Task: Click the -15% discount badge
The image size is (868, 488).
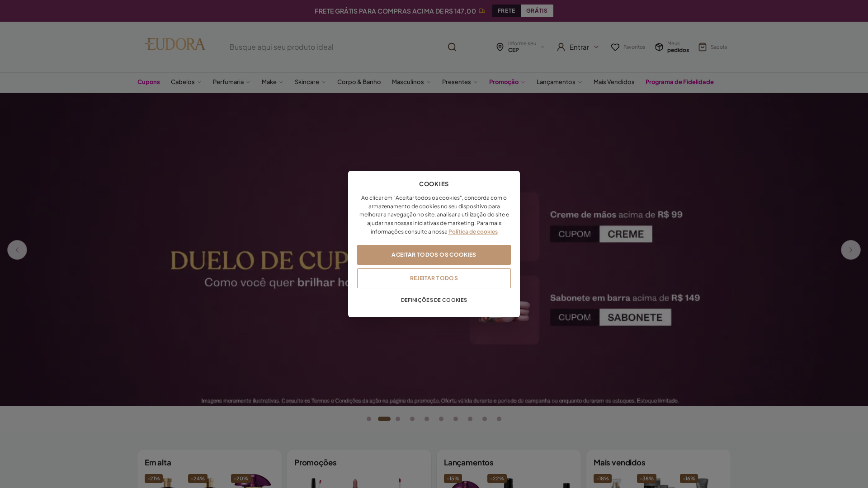Action: [x=453, y=479]
